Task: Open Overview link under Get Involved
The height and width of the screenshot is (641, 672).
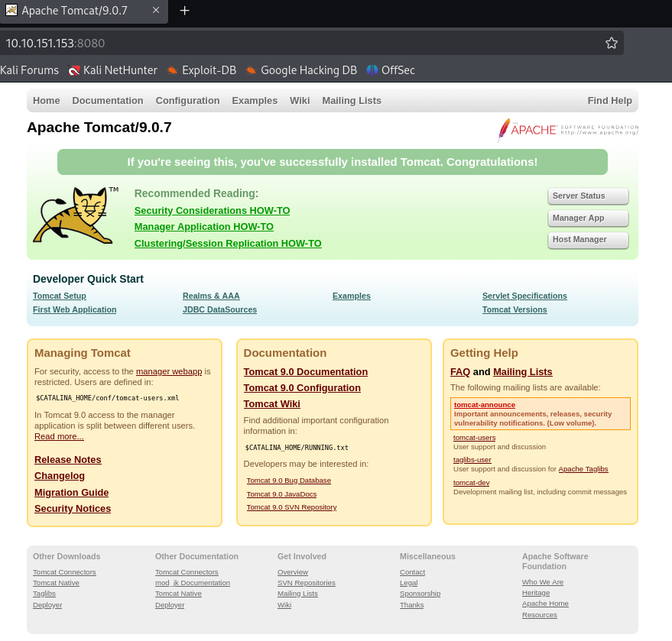Action: [293, 572]
